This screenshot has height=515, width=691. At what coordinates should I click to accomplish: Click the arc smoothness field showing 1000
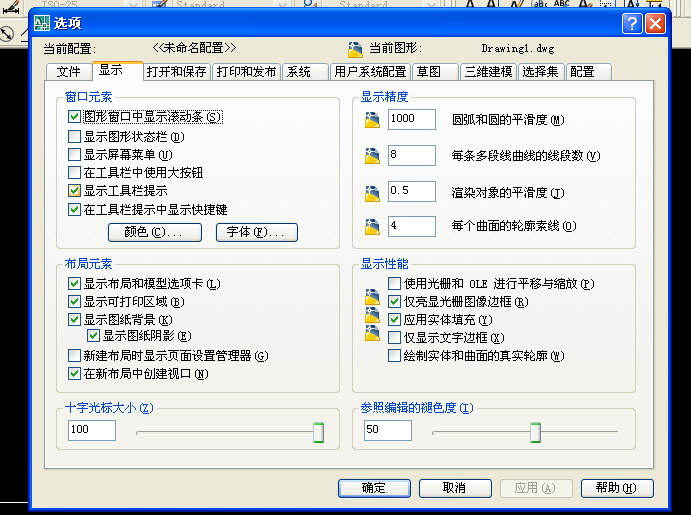pyautogui.click(x=412, y=119)
